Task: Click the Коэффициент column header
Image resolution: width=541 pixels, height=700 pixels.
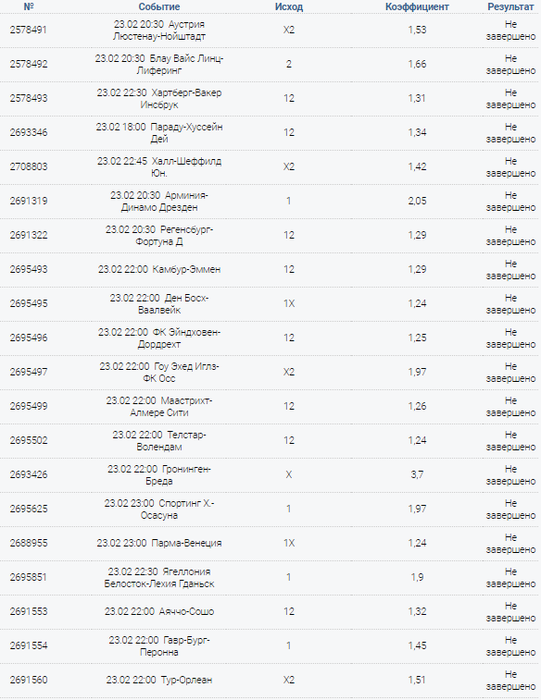Action: [x=417, y=7]
